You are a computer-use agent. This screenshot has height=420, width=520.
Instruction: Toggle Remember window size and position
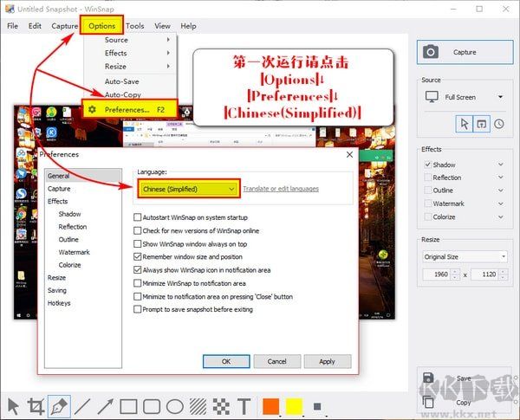click(x=139, y=256)
